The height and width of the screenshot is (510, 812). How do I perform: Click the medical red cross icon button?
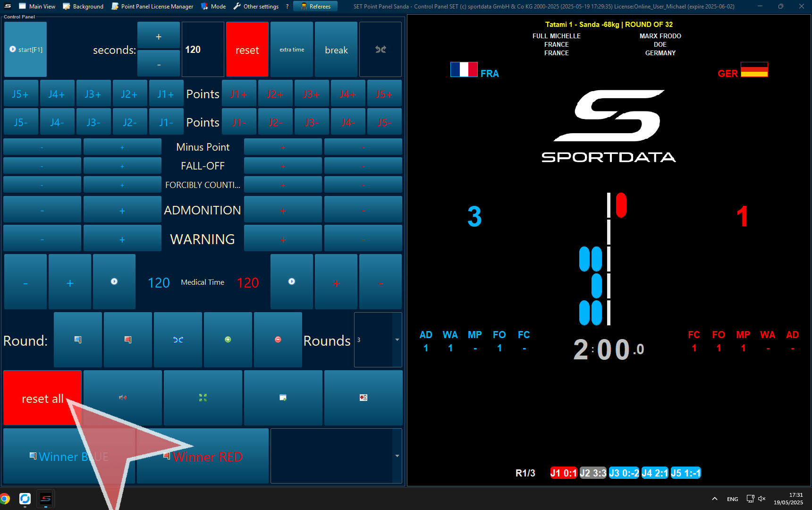click(363, 398)
